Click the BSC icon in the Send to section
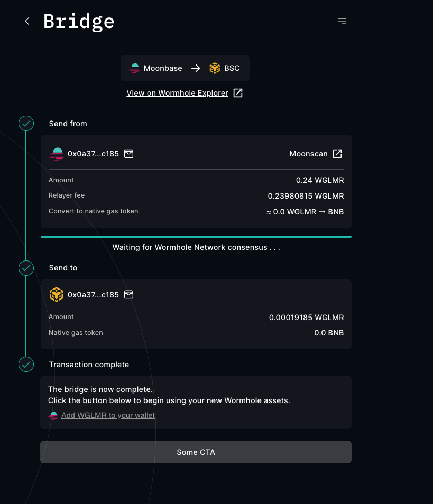433x504 pixels. [56, 294]
